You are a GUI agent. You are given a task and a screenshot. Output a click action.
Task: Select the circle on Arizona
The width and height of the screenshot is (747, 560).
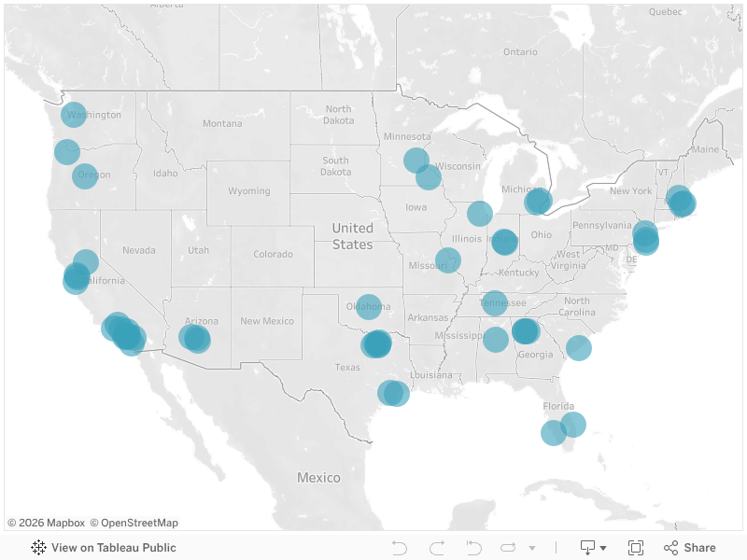(x=195, y=338)
